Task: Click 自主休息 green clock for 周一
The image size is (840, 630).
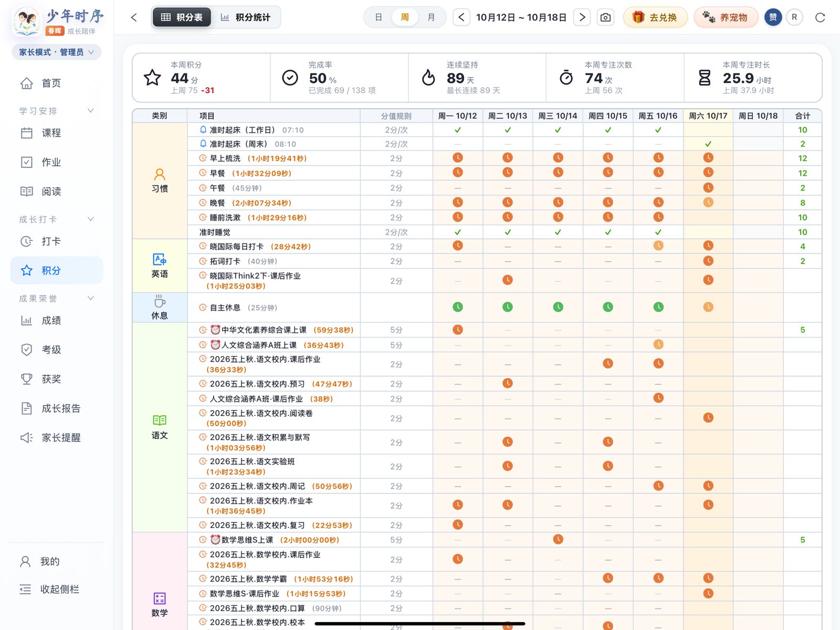Action: 458,307
